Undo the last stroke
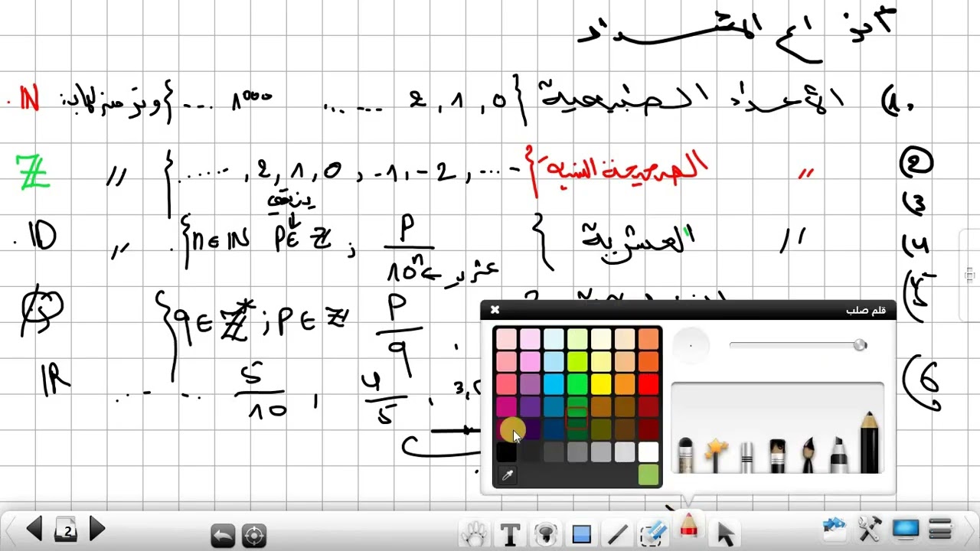Screen dimensions: 980x551 pos(223,535)
